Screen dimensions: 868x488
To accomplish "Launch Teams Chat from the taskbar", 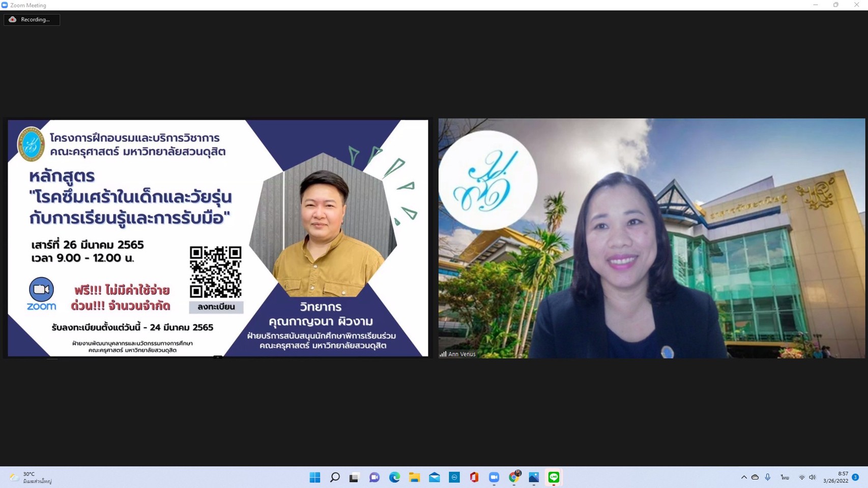I will tap(374, 477).
